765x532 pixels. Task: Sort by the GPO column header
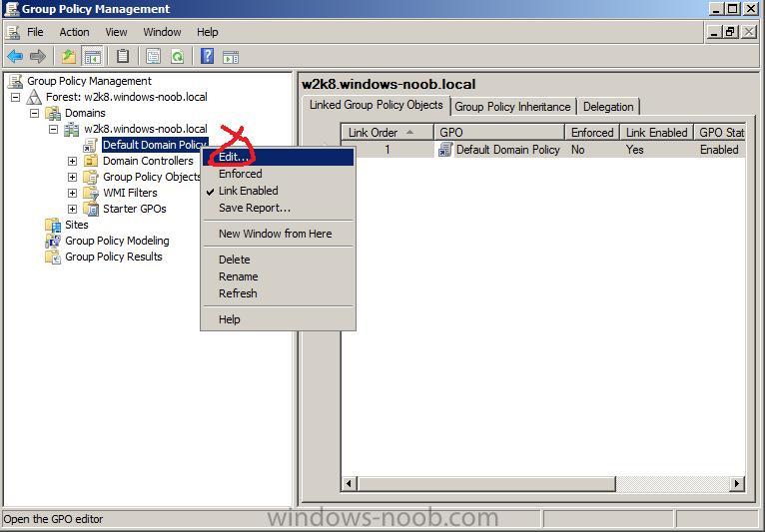[499, 133]
